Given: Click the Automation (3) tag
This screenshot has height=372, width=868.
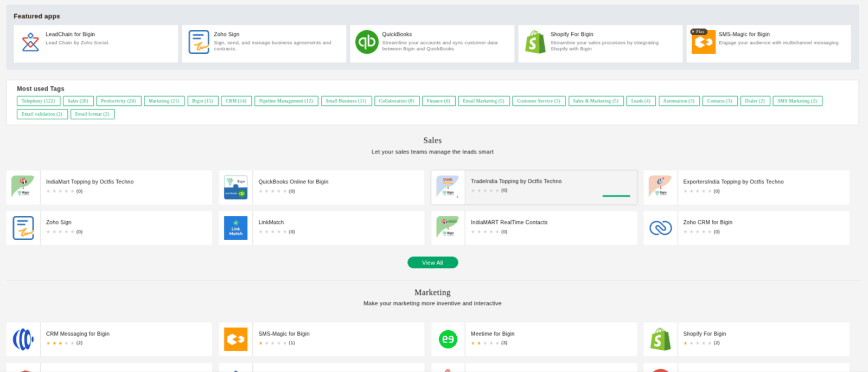Looking at the screenshot, I should pyautogui.click(x=679, y=101).
